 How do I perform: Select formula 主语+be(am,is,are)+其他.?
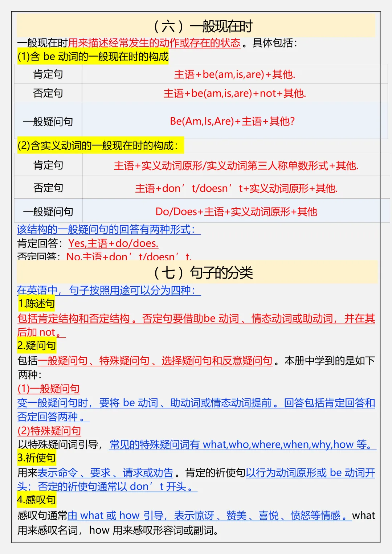click(x=235, y=74)
